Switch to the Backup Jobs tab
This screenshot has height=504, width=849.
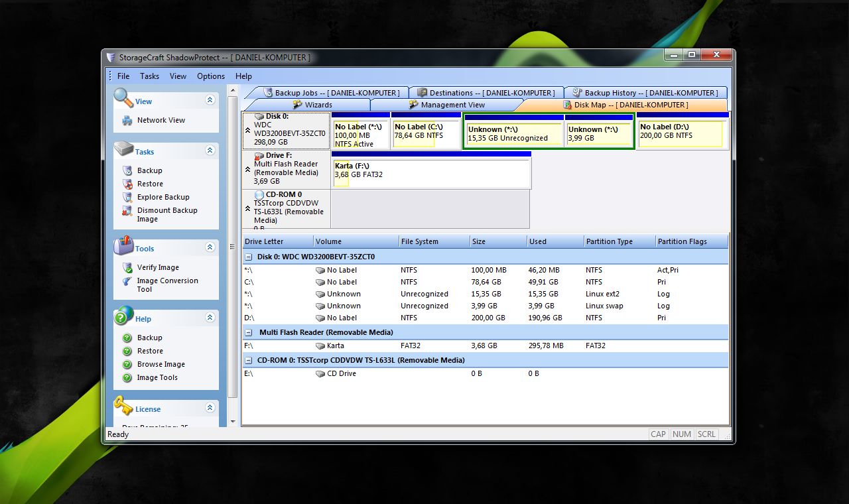[x=331, y=93]
